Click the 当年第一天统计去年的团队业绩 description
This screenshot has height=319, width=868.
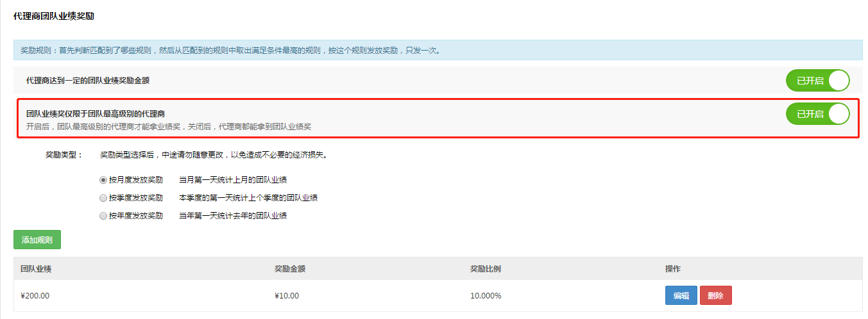tap(233, 216)
